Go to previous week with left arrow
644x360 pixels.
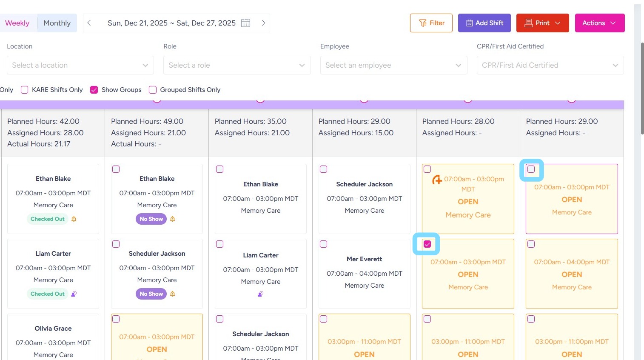pyautogui.click(x=89, y=23)
